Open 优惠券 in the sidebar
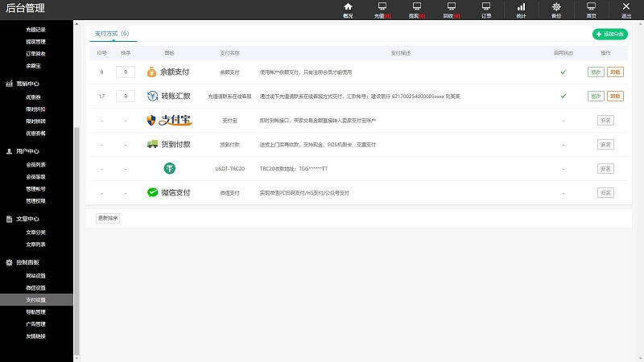 pos(33,97)
